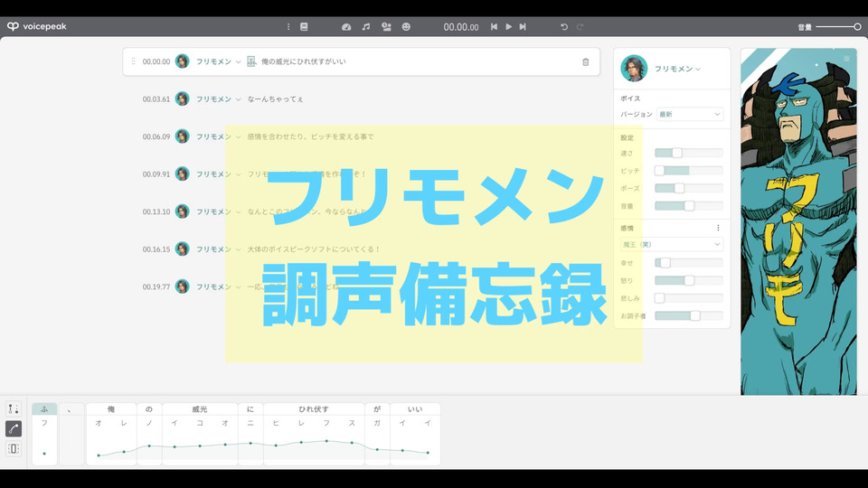Image resolution: width=868 pixels, height=488 pixels.
Task: Select the line なーんちゃってぇ
Action: [275, 99]
